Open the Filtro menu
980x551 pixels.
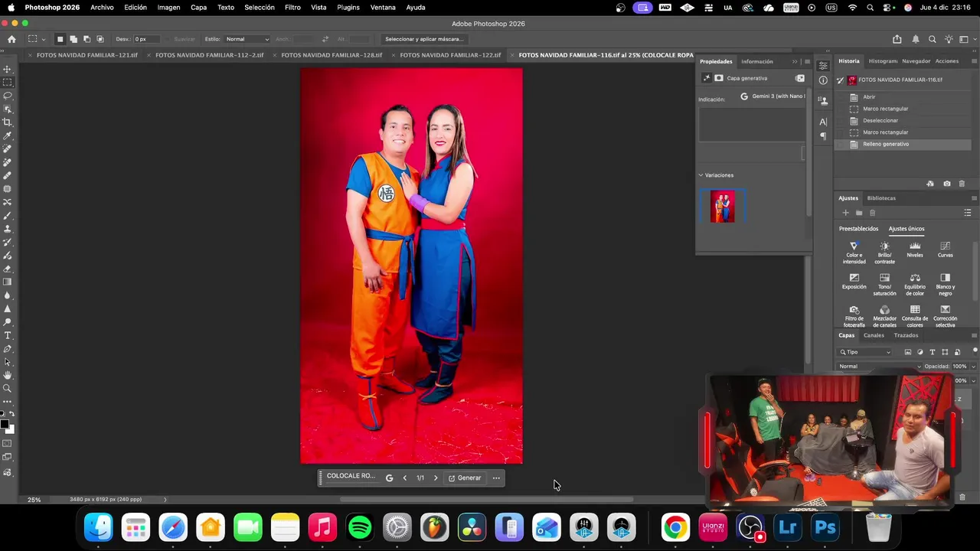292,8
